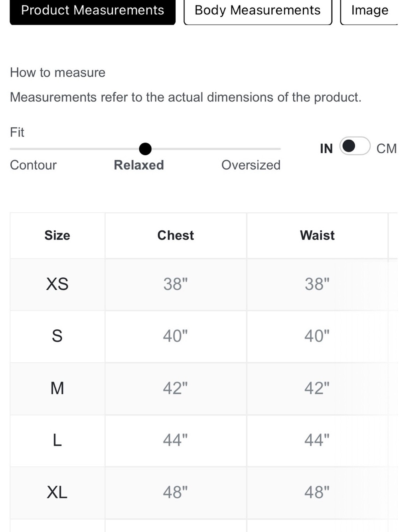This screenshot has height=532, width=399.
Task: Select the XL size row
Action: [x=204, y=493]
